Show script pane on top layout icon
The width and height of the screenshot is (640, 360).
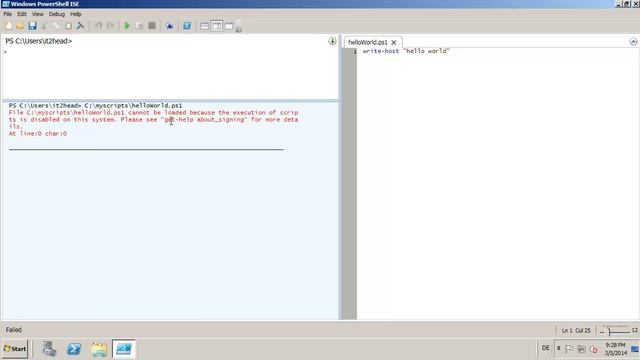(204, 26)
